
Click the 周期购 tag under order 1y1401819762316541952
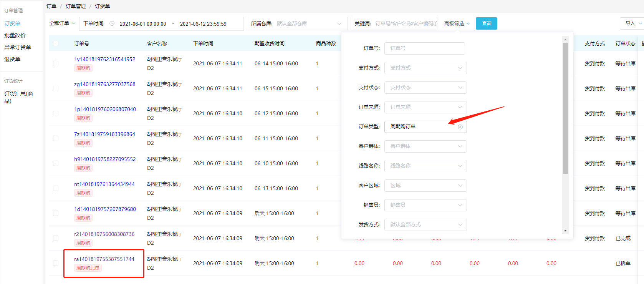(x=83, y=68)
